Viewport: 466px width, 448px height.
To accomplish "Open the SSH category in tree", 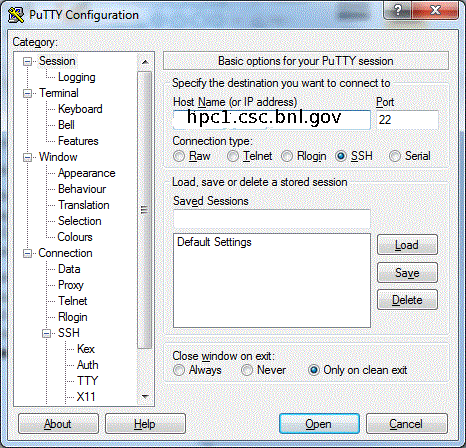I will click(69, 333).
